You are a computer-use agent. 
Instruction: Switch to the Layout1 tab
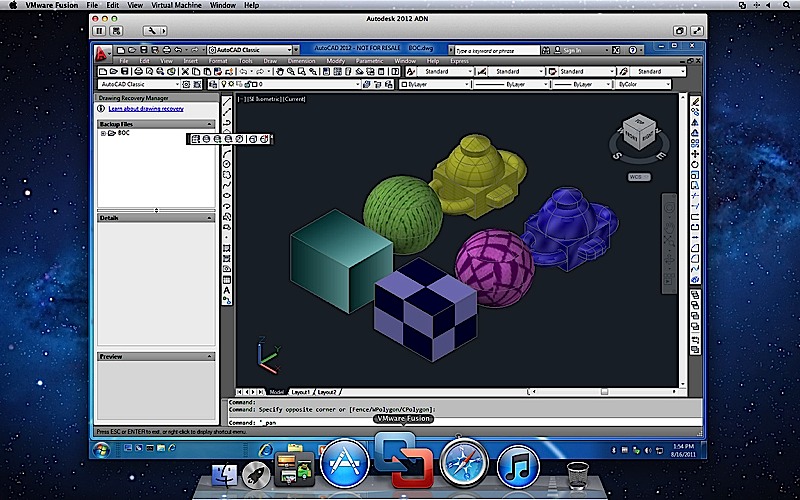[x=301, y=392]
